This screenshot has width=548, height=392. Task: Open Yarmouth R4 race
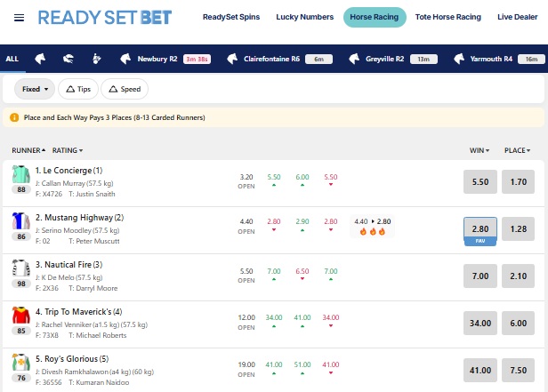coord(498,59)
